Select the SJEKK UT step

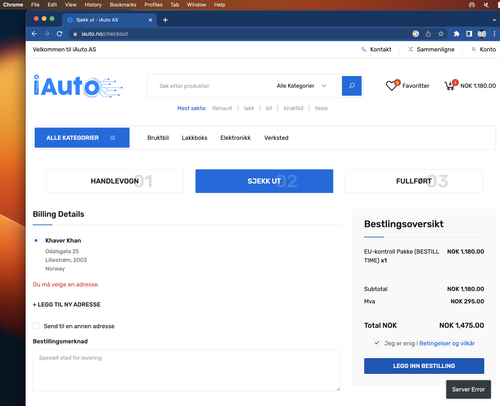[264, 181]
